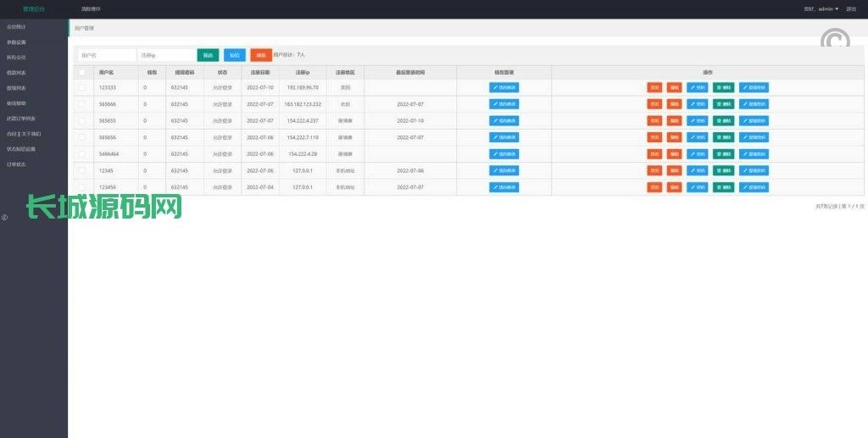
Task: Check the box for user 123333
Action: pyautogui.click(x=81, y=87)
